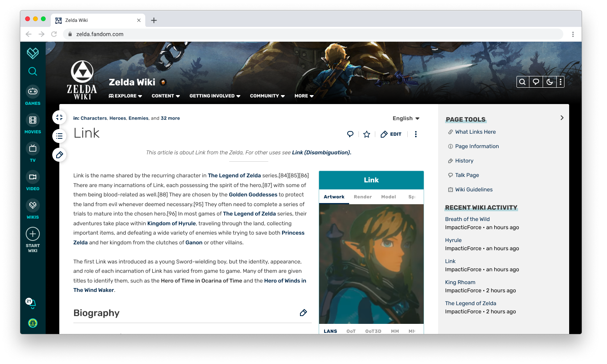The height and width of the screenshot is (364, 607).
Task: Open article more actions vertical dots
Action: point(416,134)
